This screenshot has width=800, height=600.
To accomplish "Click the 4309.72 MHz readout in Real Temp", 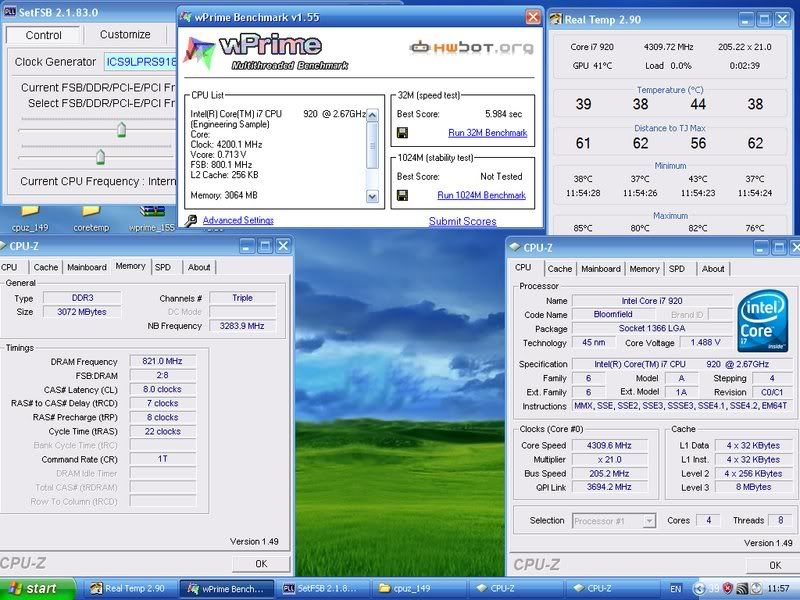I will [x=668, y=47].
